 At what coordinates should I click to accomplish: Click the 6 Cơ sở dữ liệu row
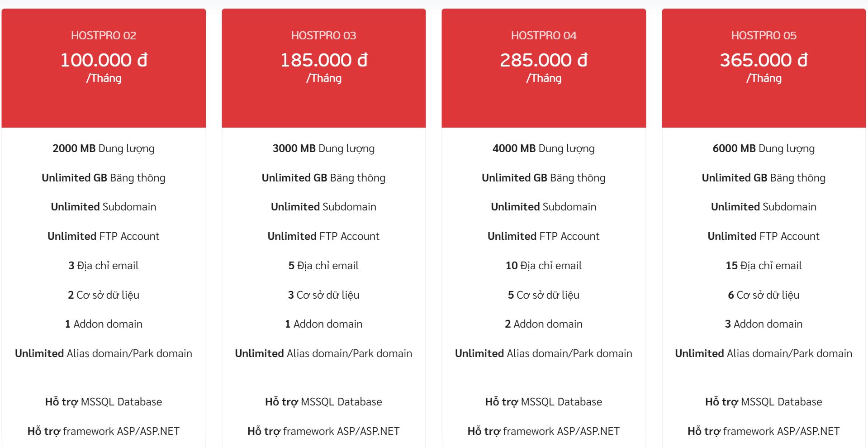[764, 295]
